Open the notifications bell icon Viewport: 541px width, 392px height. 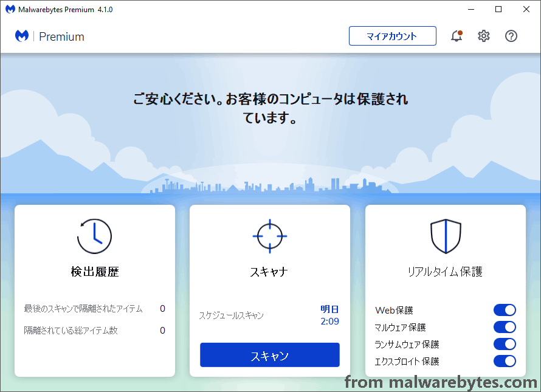tap(457, 36)
